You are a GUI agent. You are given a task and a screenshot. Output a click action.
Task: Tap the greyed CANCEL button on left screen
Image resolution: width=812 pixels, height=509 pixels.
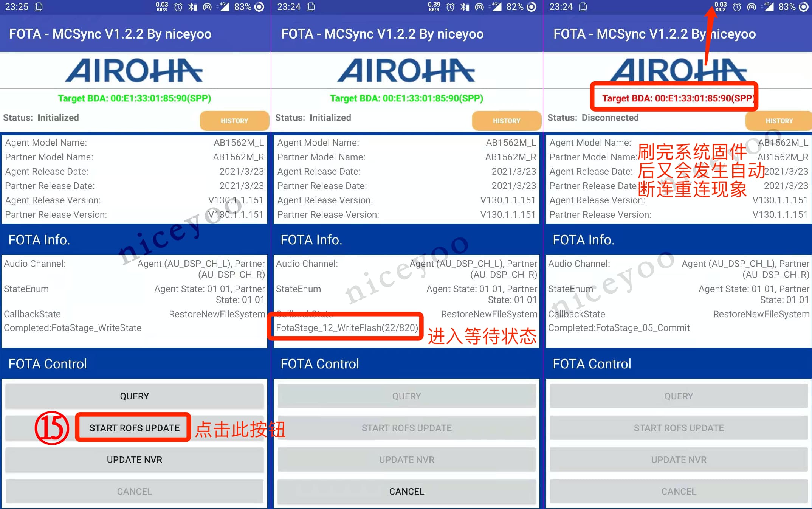(x=135, y=491)
